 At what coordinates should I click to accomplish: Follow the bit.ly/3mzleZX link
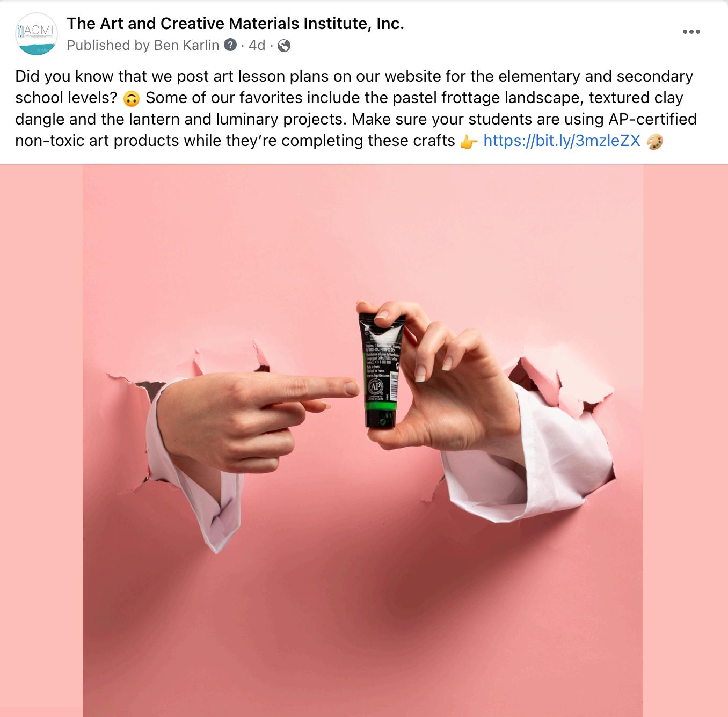click(x=562, y=141)
